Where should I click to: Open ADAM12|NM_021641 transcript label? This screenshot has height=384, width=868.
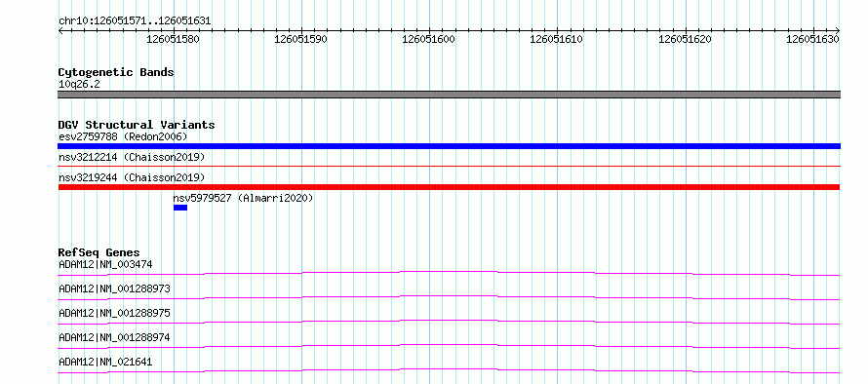tap(105, 362)
